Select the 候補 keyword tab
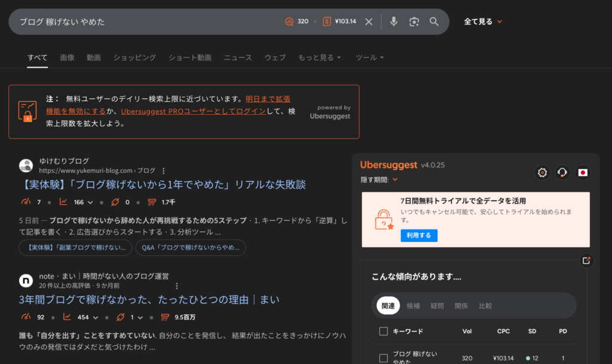The height and width of the screenshot is (364, 612). coord(413,306)
